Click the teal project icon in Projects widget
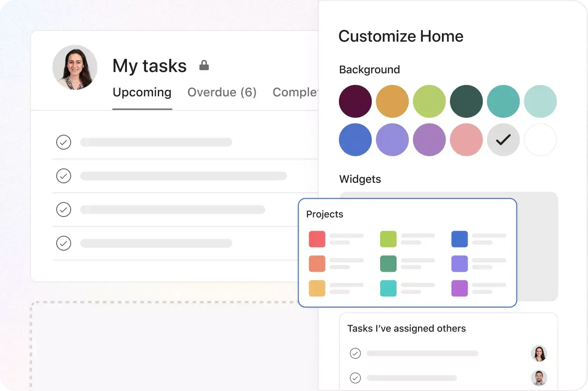The height and width of the screenshot is (391, 588). coord(388,289)
